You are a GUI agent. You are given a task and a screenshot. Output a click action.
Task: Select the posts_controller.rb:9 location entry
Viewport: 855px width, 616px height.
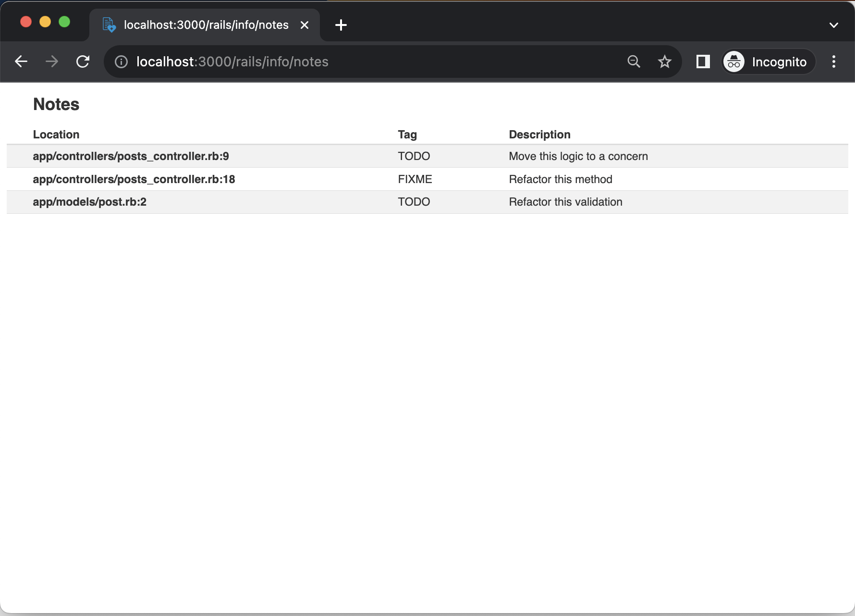[x=131, y=156]
